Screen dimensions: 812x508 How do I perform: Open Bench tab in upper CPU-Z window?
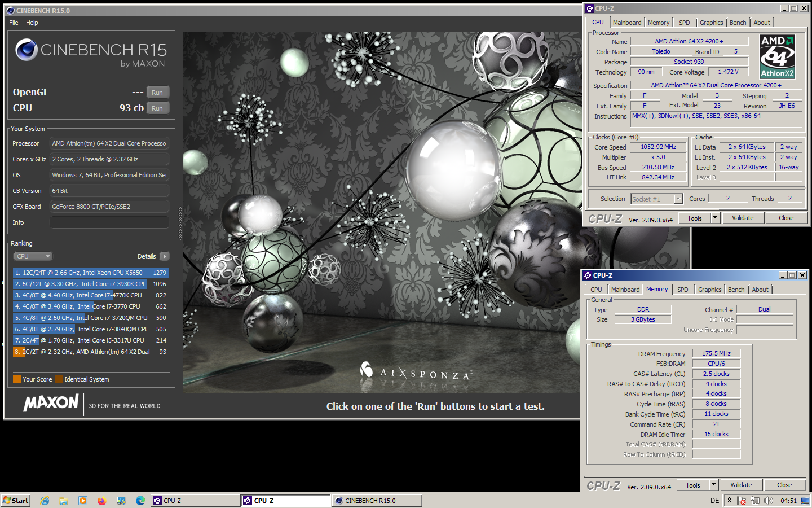pyautogui.click(x=738, y=23)
